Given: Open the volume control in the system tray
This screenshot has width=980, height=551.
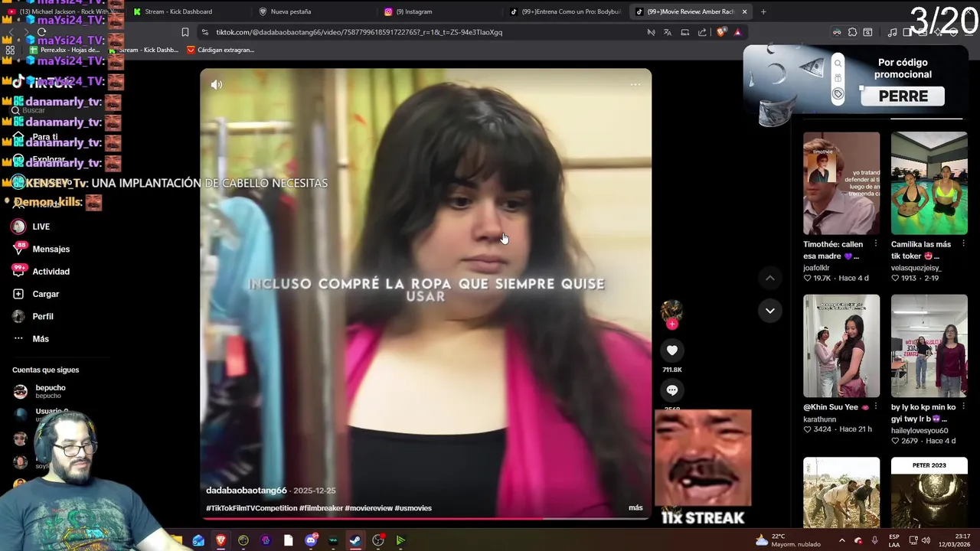Looking at the screenshot, I should coord(926,540).
